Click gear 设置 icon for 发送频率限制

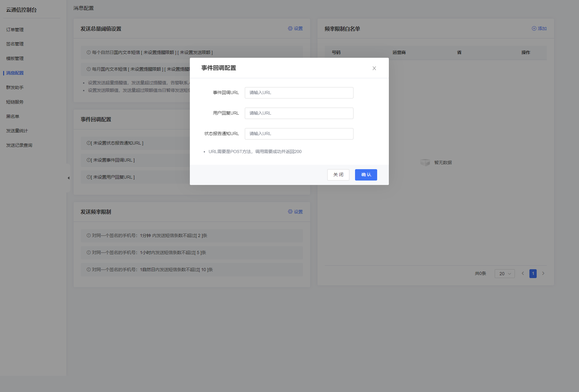click(290, 212)
